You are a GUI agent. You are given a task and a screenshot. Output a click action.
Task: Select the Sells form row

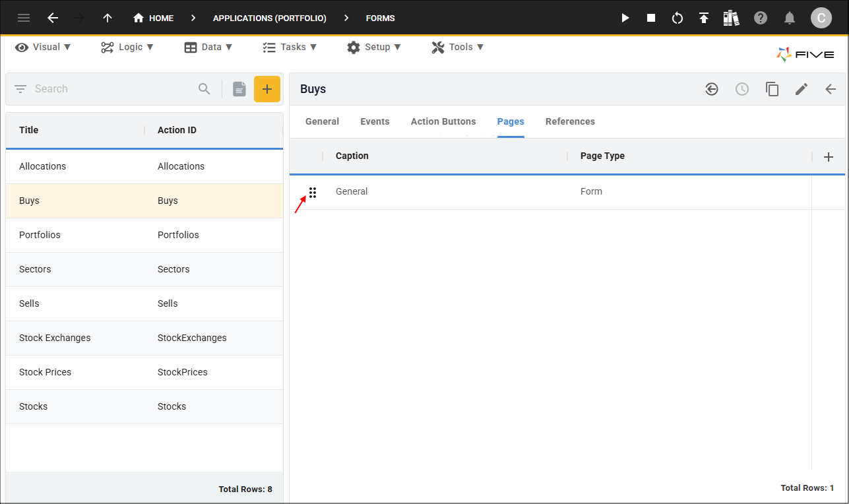point(144,303)
